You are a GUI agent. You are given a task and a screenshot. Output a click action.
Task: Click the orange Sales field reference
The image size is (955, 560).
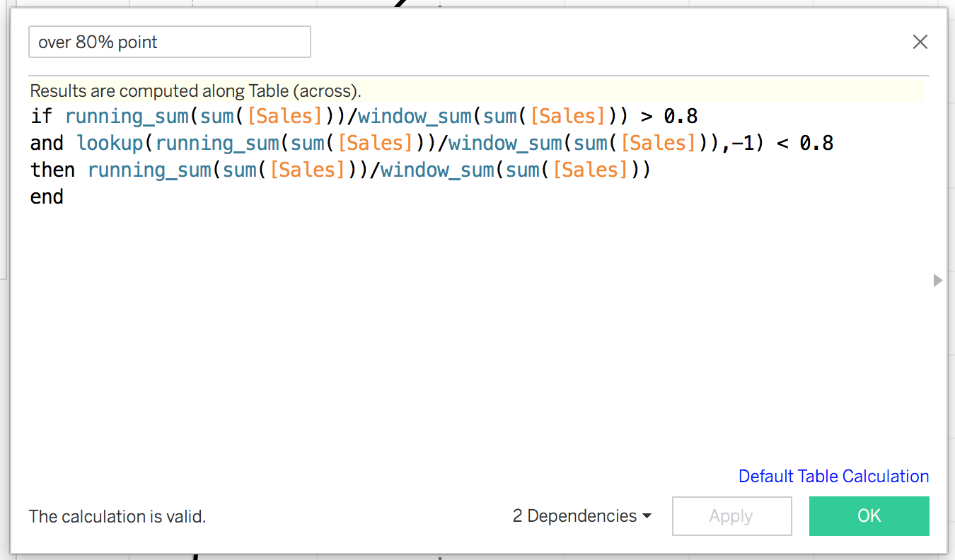click(286, 115)
